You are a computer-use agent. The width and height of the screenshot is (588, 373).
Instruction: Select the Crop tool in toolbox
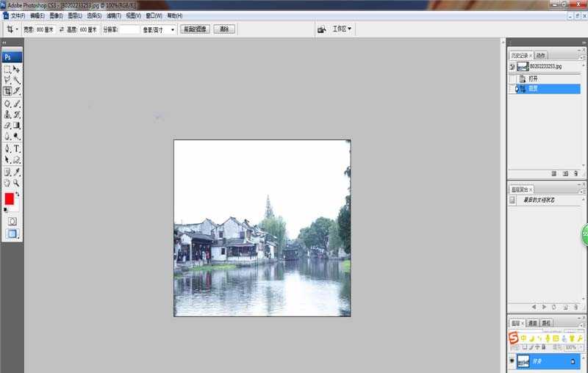tap(7, 91)
